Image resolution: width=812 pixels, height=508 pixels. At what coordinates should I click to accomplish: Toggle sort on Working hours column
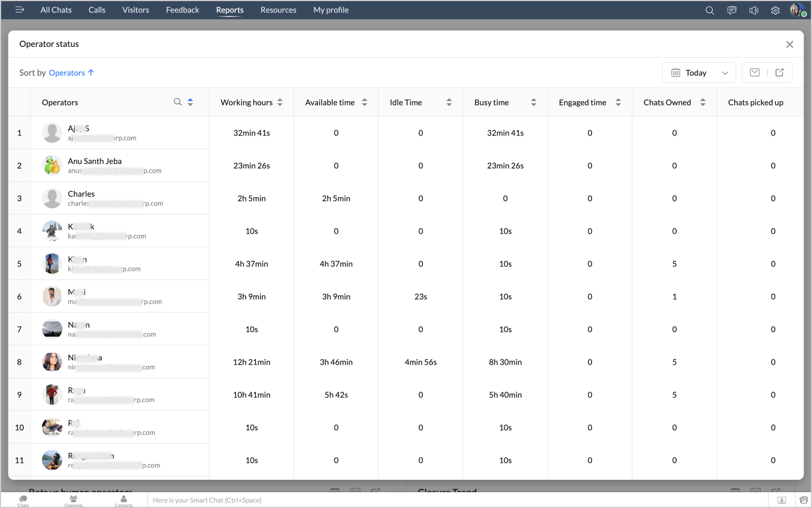pos(280,102)
